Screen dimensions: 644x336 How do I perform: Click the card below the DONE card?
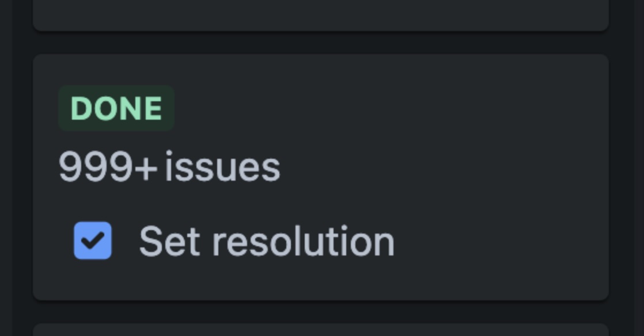pos(322,331)
